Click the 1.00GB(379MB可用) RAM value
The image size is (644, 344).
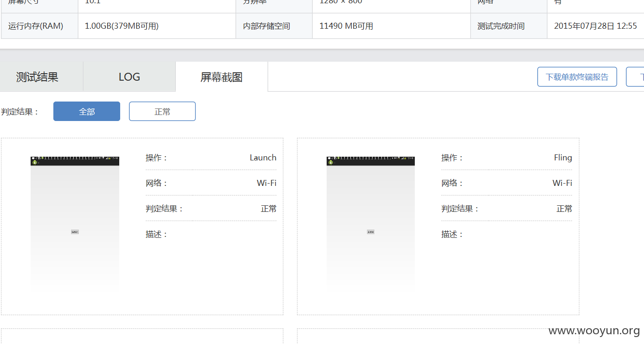pyautogui.click(x=122, y=26)
